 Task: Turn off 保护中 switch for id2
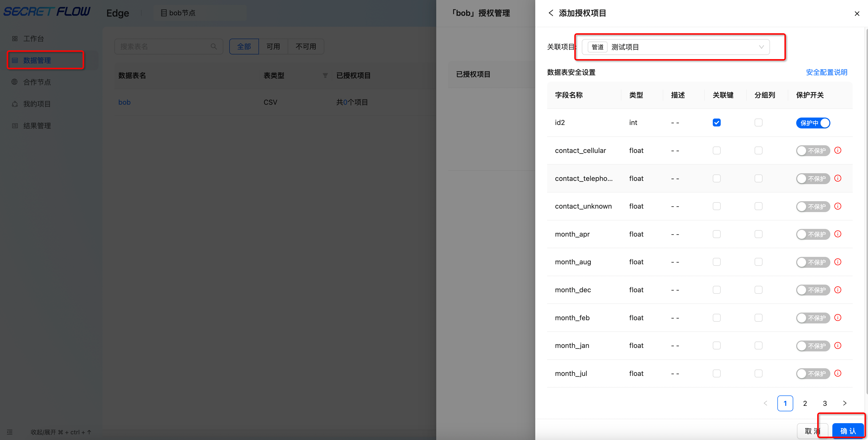pyautogui.click(x=813, y=123)
